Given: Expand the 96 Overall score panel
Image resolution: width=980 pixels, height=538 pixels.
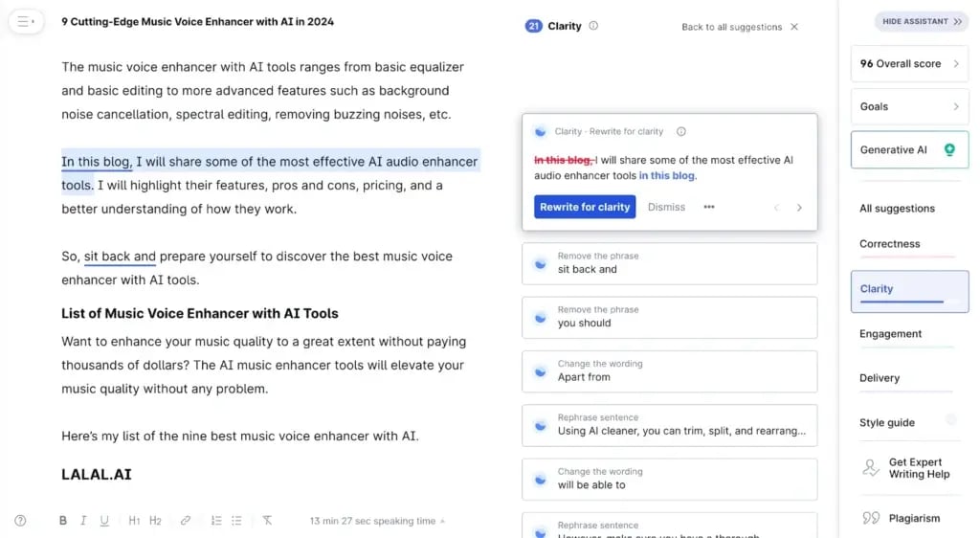Looking at the screenshot, I should click(x=909, y=64).
